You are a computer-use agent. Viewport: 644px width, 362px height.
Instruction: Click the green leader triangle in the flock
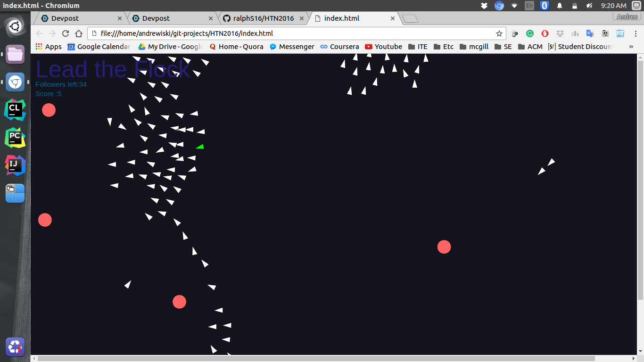200,147
